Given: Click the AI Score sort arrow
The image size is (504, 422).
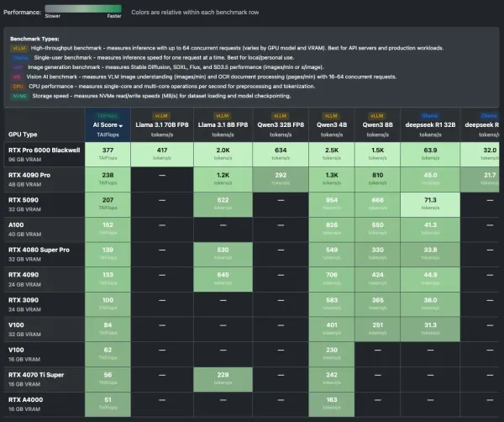Looking at the screenshot, I should click(x=121, y=124).
